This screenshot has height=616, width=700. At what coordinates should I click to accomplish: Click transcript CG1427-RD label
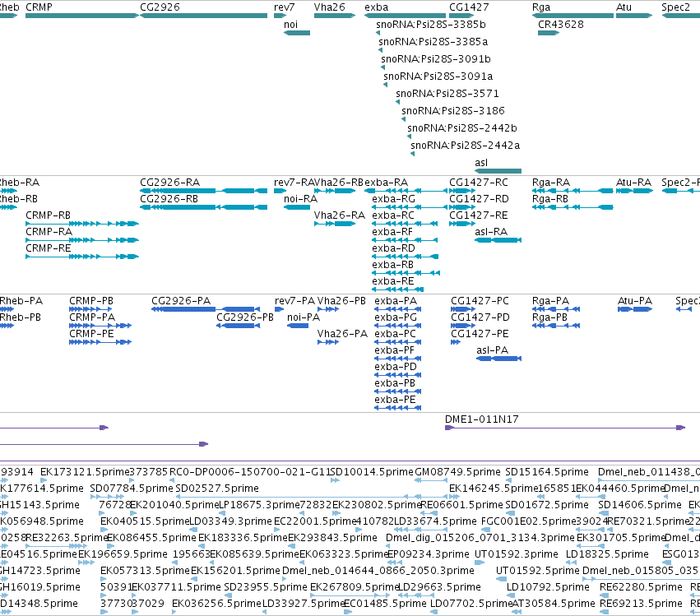479,199
